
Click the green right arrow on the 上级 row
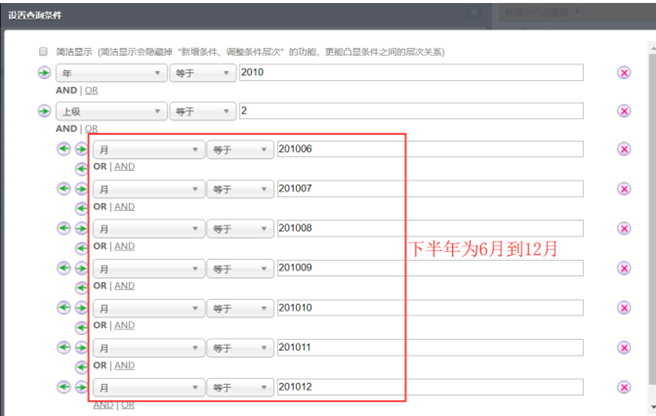click(44, 111)
